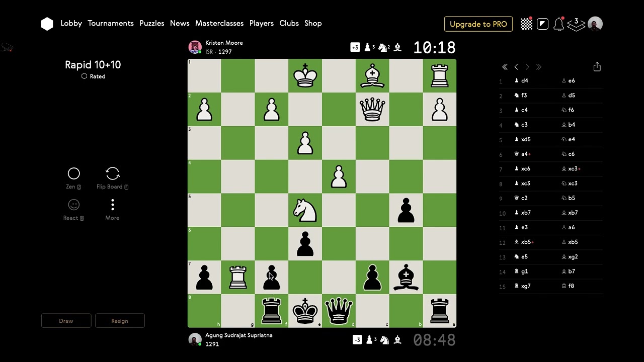Flip the board

coord(113,178)
